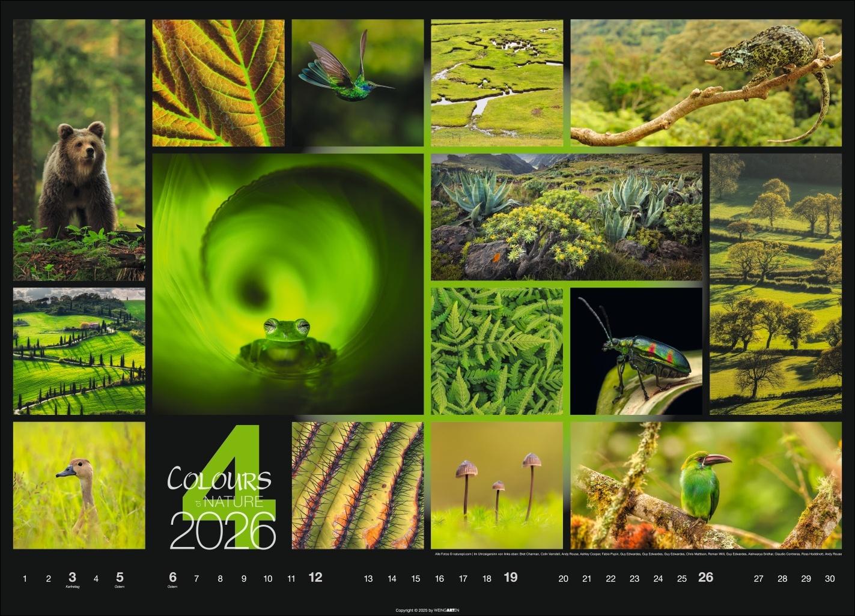Click date 5 labeled Ostern

pyautogui.click(x=119, y=578)
